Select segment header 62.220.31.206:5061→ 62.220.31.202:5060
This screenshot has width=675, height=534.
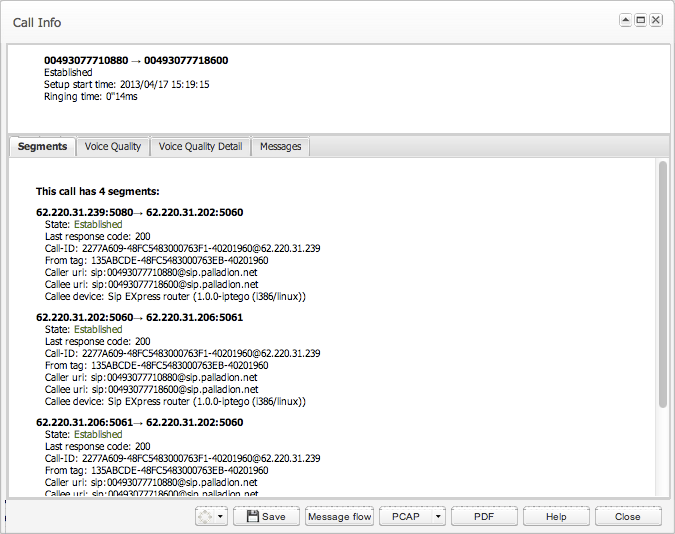point(139,422)
